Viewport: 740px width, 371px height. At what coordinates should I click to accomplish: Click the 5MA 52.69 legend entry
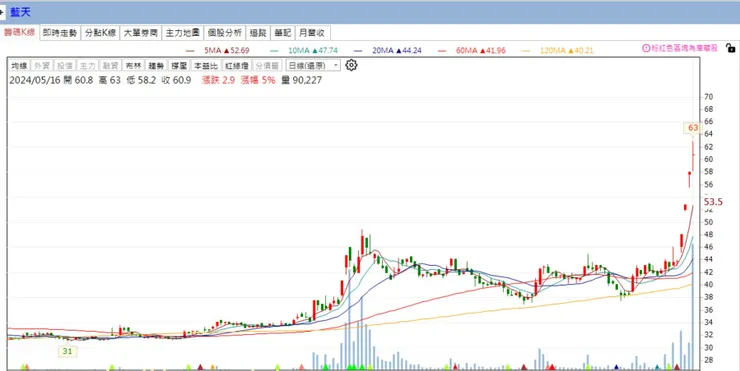pos(218,50)
